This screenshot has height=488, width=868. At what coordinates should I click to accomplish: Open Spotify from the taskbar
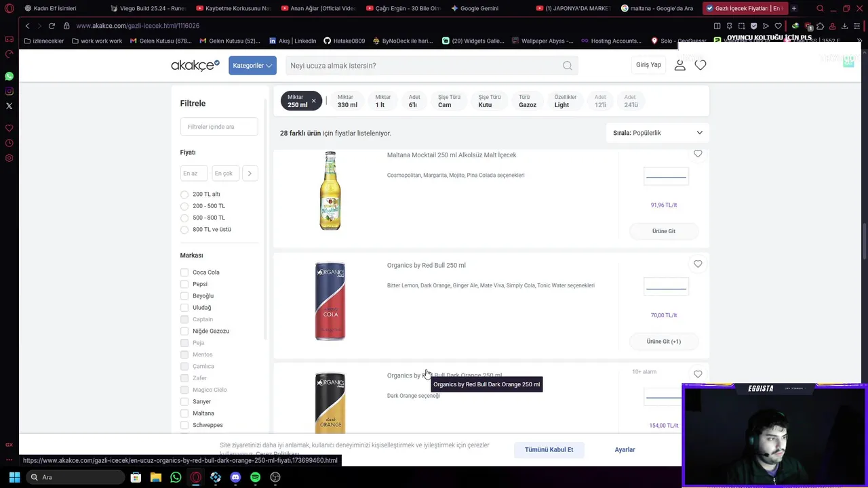pos(255,477)
